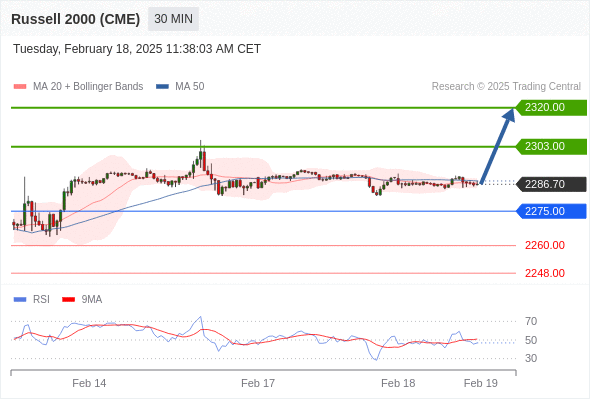Click the 2286.70 current price tag
Screen dimensions: 590x400
(x=551, y=184)
